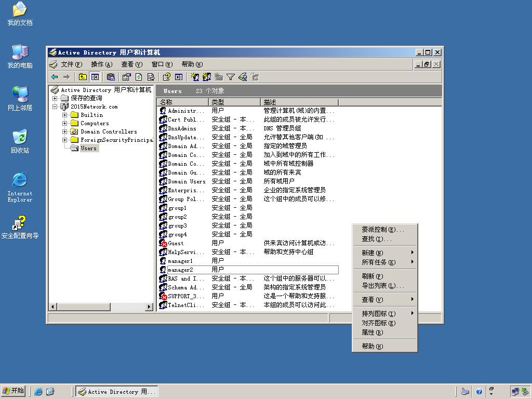The image size is (532, 399).
Task: Click the tree pane horizontal scrollbar thumb
Action: [84, 307]
